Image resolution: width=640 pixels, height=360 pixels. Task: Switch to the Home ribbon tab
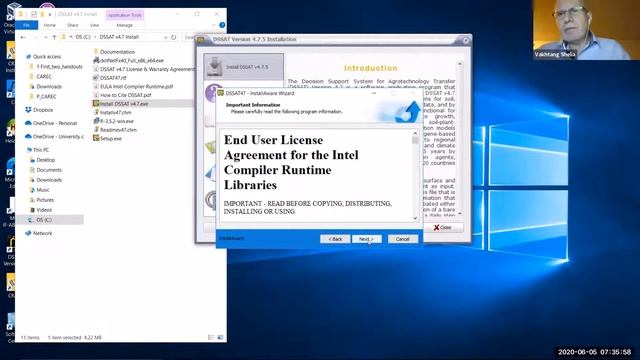(50, 25)
